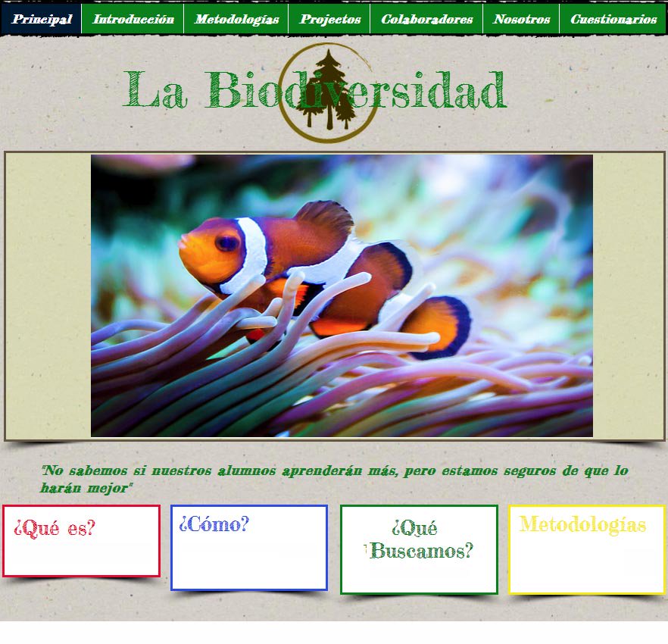Open the ¿Qué Buscamos? green box

coord(420,549)
